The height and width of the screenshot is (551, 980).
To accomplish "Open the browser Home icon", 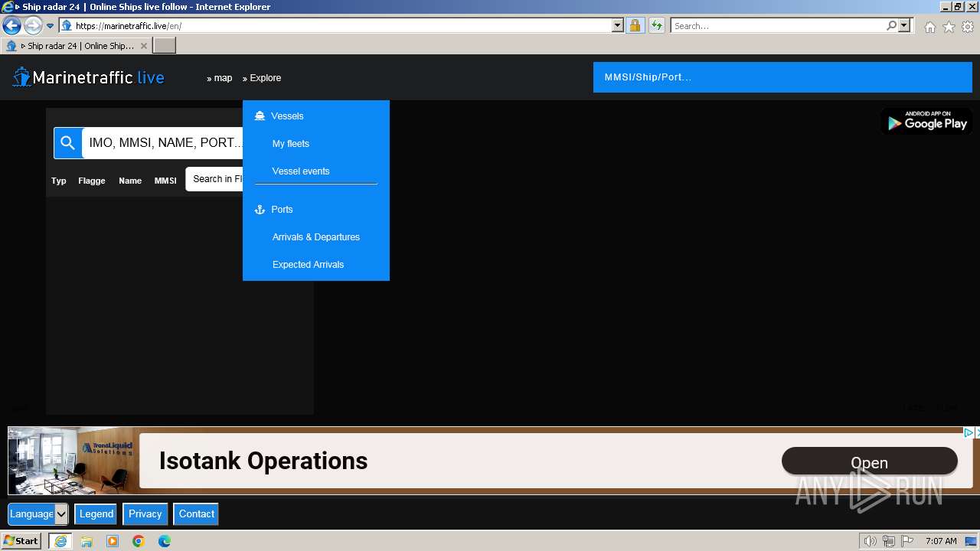I will pyautogui.click(x=929, y=27).
